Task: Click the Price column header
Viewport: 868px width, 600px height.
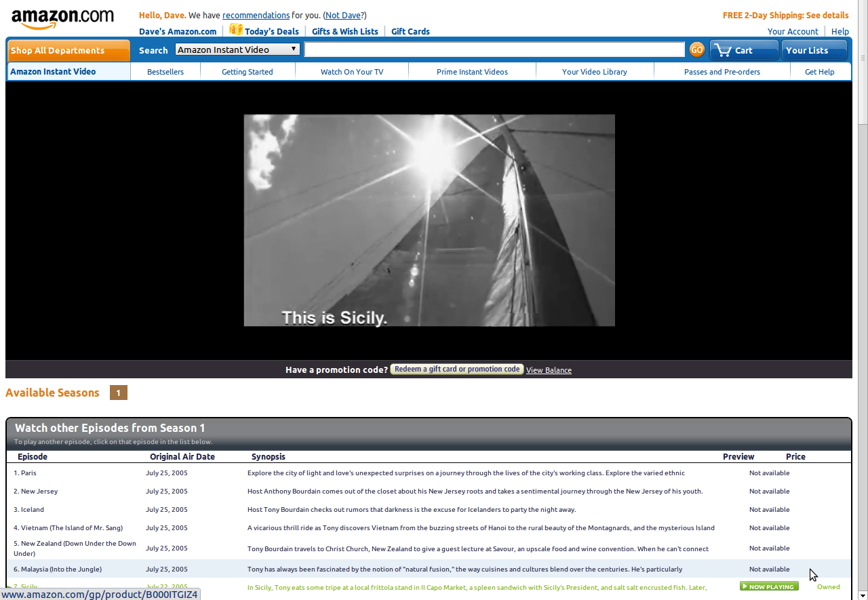Action: coord(795,457)
